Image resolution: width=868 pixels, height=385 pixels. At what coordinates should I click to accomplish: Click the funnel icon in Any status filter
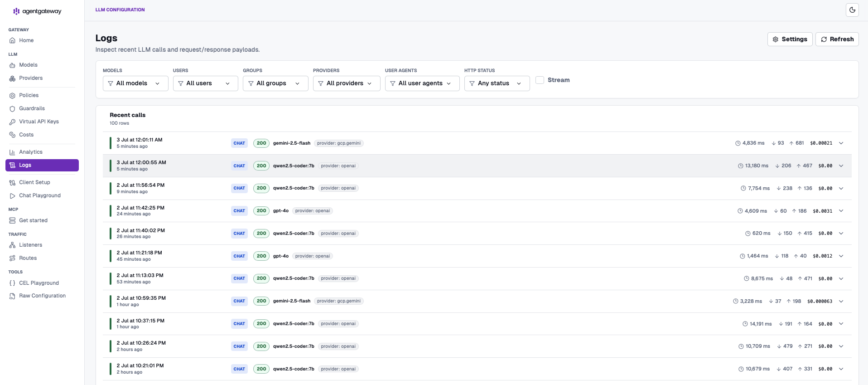[472, 83]
